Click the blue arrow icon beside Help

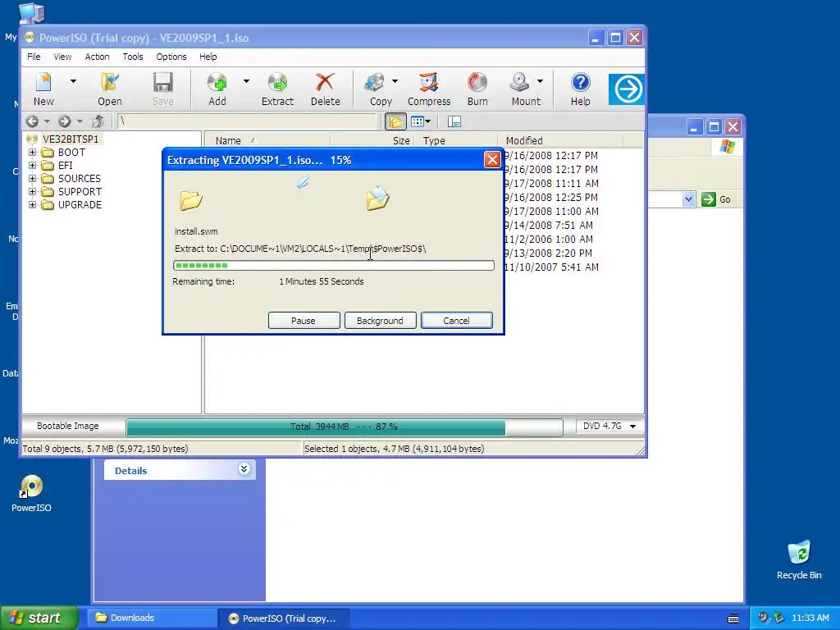626,89
